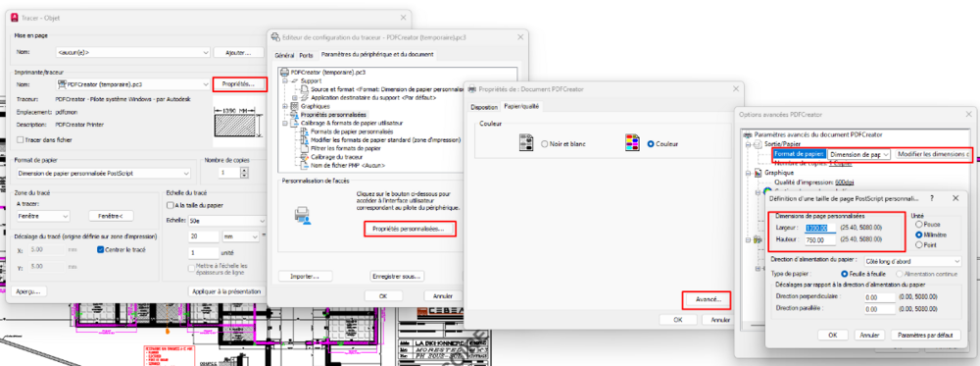Image resolution: width=980 pixels, height=366 pixels.
Task: Open the Ports tab
Action: [306, 56]
